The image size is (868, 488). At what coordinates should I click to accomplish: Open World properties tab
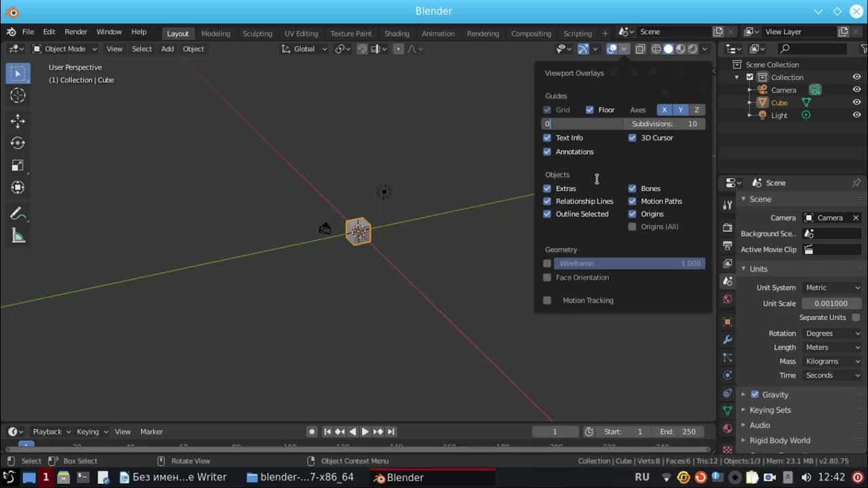[x=728, y=299]
